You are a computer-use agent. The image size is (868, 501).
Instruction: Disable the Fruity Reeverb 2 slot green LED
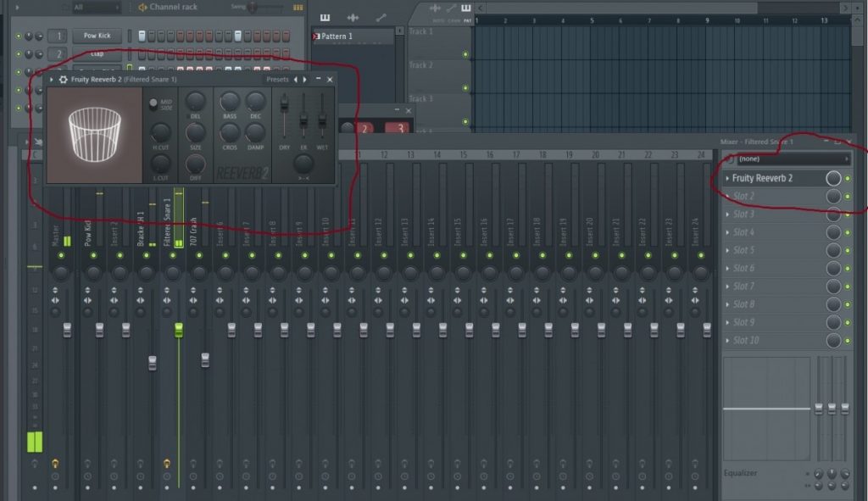click(x=848, y=178)
